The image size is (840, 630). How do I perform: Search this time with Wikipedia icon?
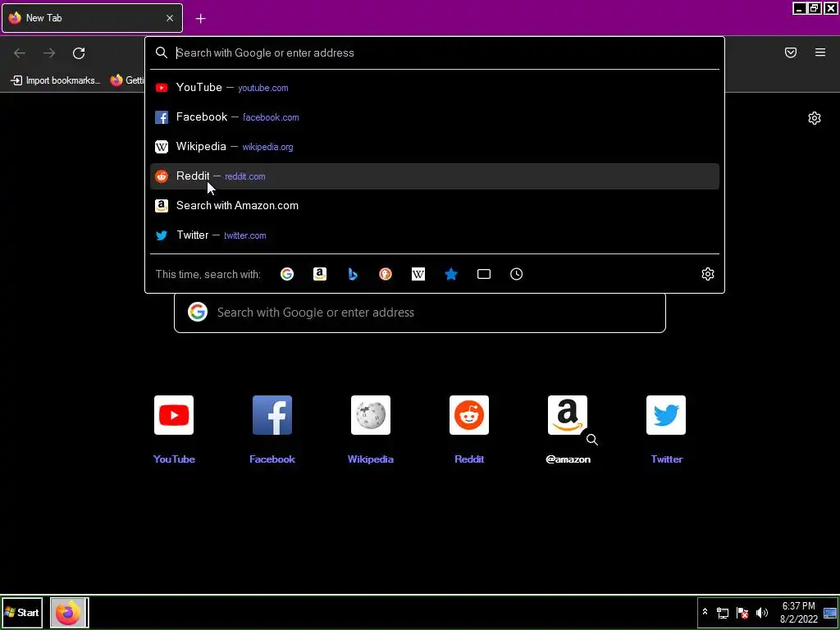click(x=418, y=274)
